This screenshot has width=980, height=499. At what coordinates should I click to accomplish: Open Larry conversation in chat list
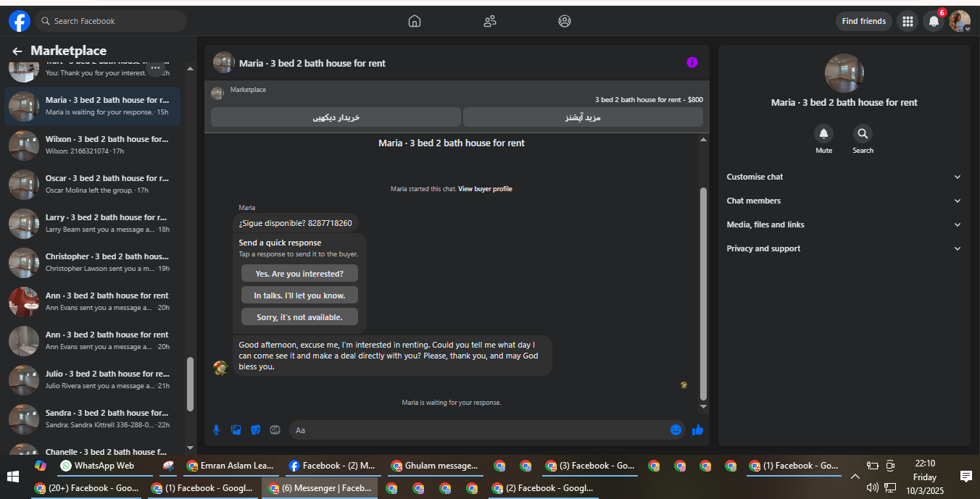(x=93, y=223)
